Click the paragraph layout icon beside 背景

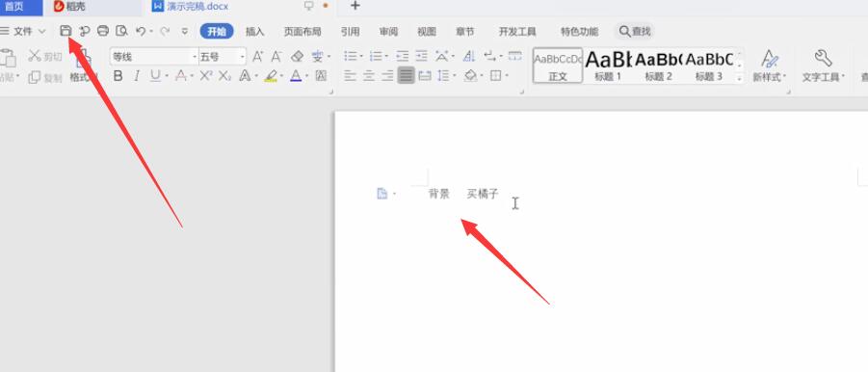click(x=381, y=194)
